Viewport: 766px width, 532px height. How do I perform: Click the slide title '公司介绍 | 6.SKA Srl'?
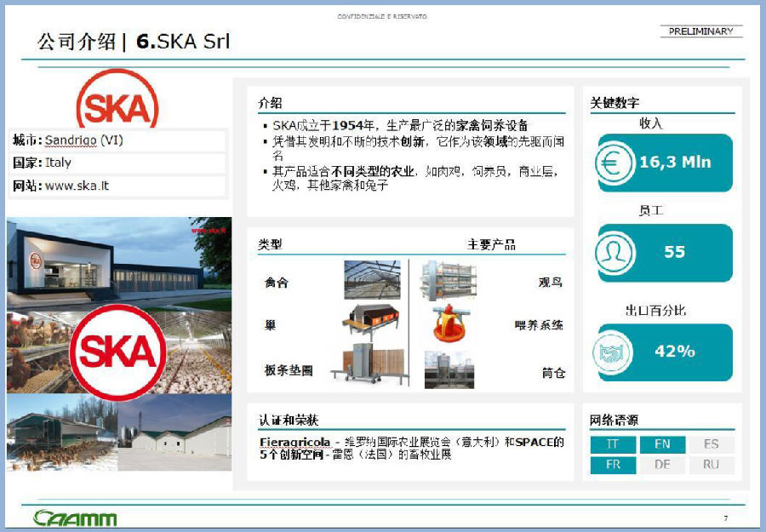pyautogui.click(x=134, y=42)
